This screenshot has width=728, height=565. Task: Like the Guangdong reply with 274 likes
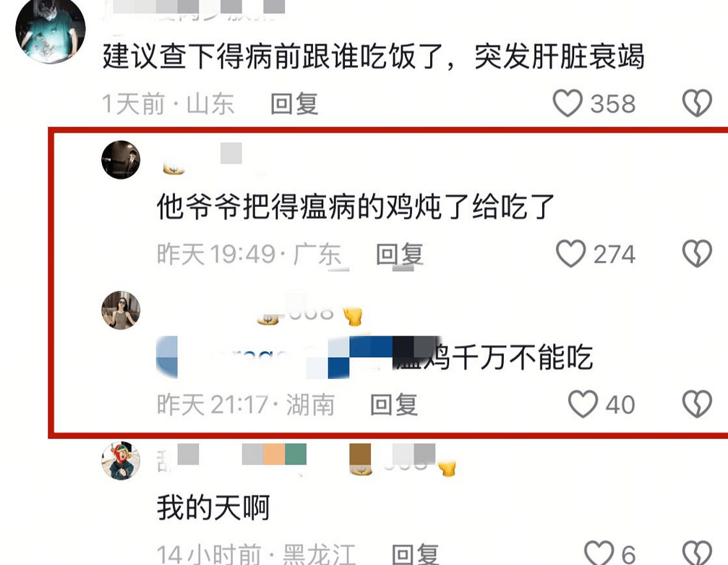coord(570,254)
